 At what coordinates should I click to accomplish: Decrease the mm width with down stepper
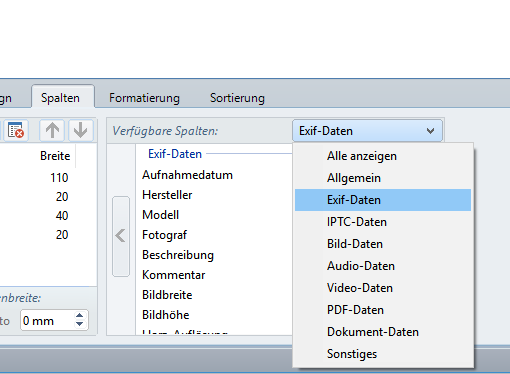79,324
